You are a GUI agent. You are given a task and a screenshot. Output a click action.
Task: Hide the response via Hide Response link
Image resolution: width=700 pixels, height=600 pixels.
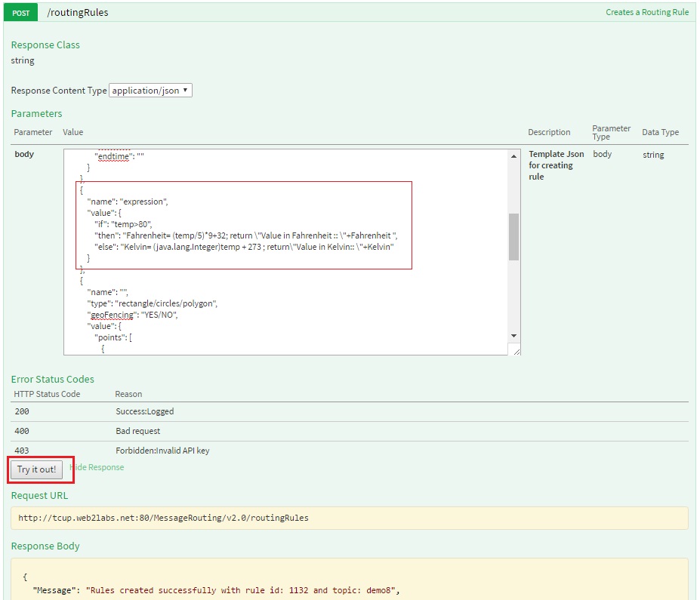click(97, 467)
